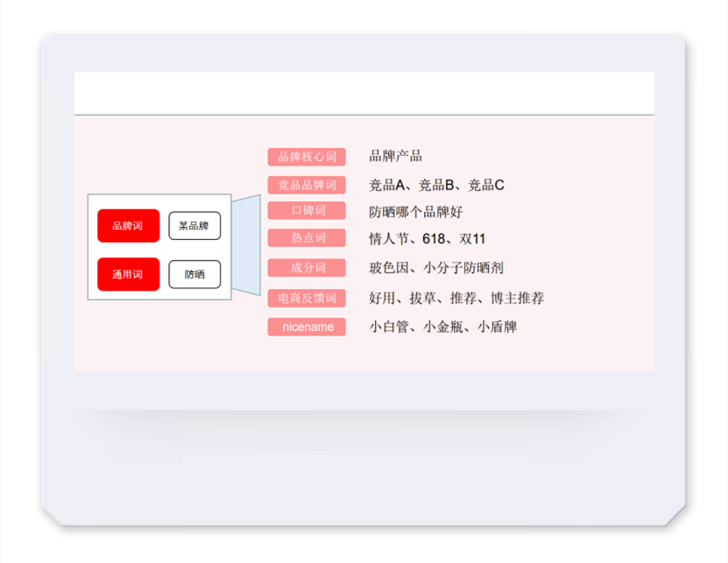728x563 pixels.
Task: Select the text 玻色因、小分子防晒剂
Action: pyautogui.click(x=436, y=268)
